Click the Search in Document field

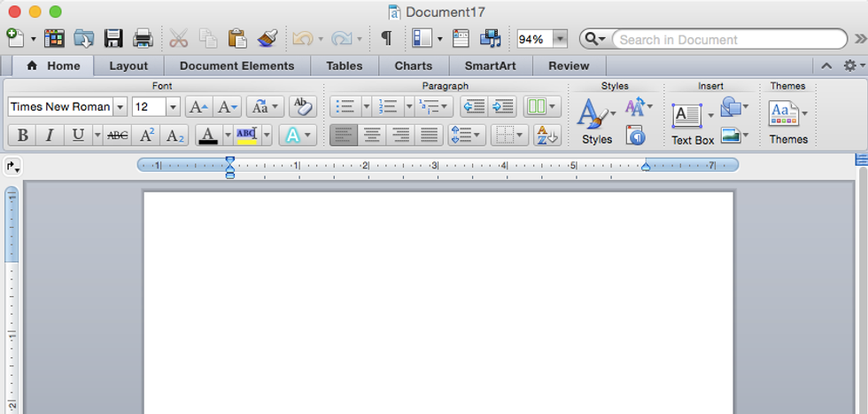pos(728,39)
